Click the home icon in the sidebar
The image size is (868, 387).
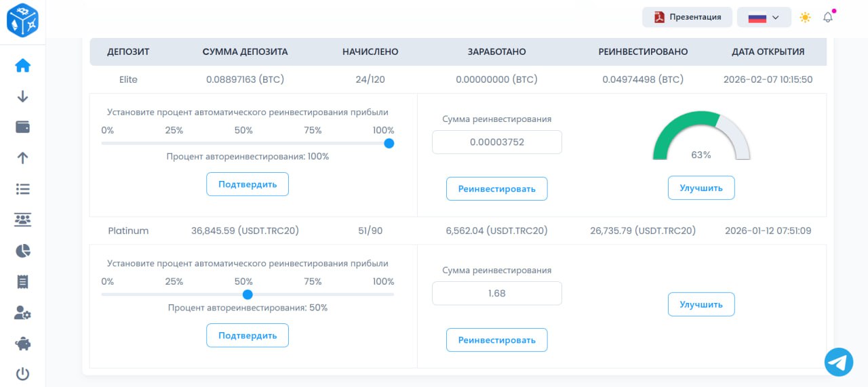pos(22,66)
